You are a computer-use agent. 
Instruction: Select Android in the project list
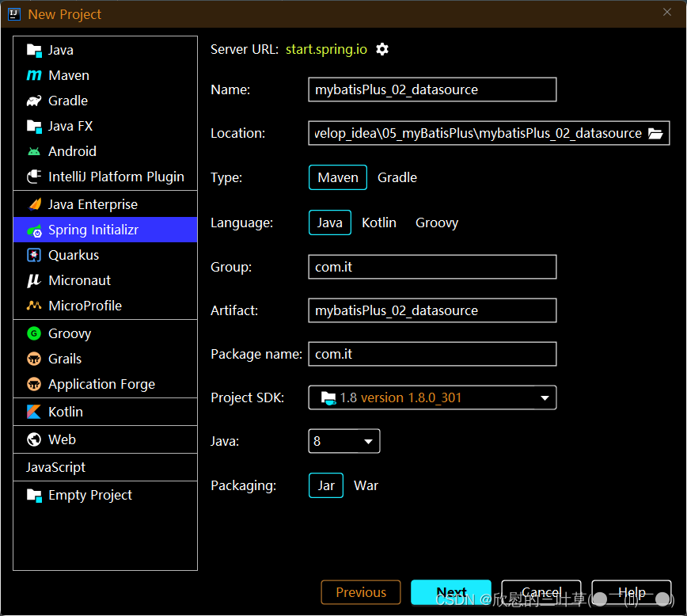pos(105,152)
